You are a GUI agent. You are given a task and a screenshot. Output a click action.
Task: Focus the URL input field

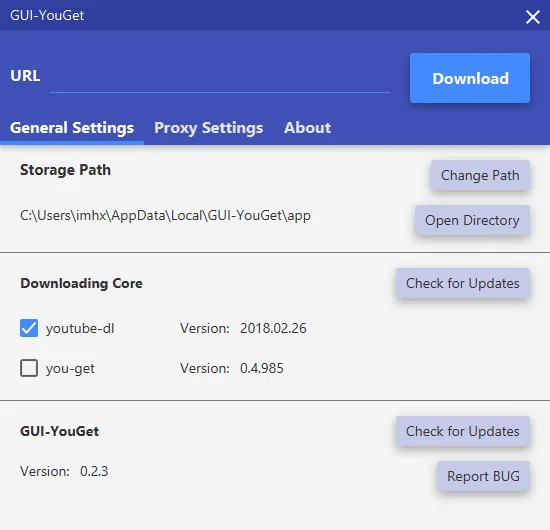pyautogui.click(x=220, y=77)
